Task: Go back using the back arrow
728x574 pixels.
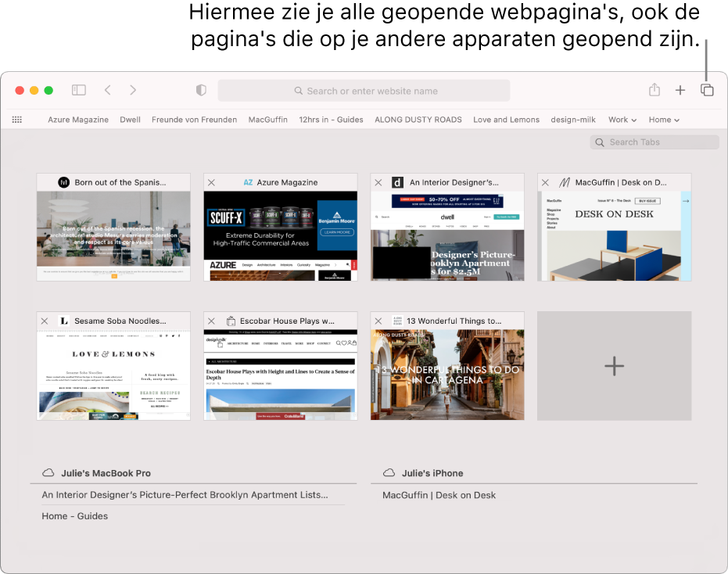Action: 108,90
